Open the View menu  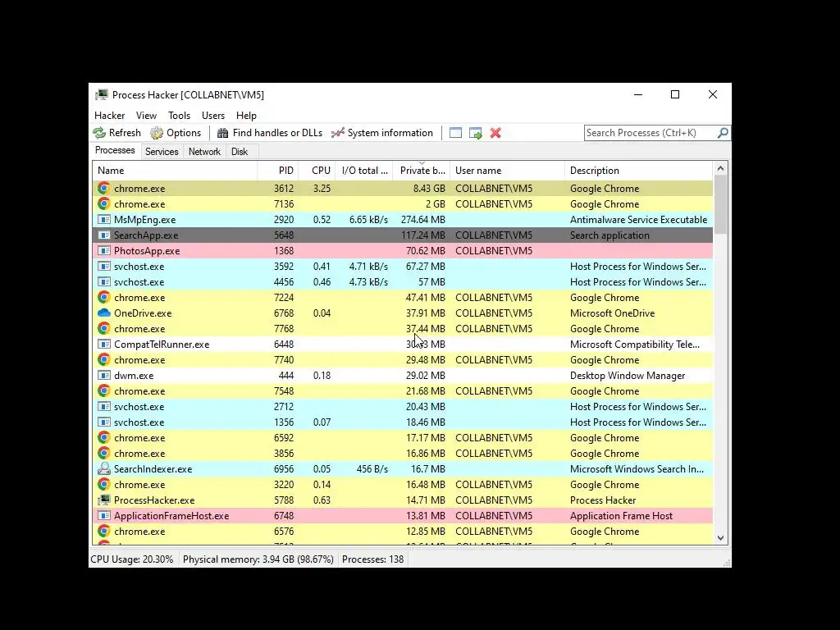[x=146, y=116]
